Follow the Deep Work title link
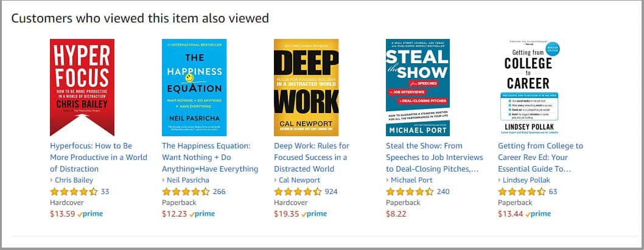The width and height of the screenshot is (644, 250). tap(312, 157)
